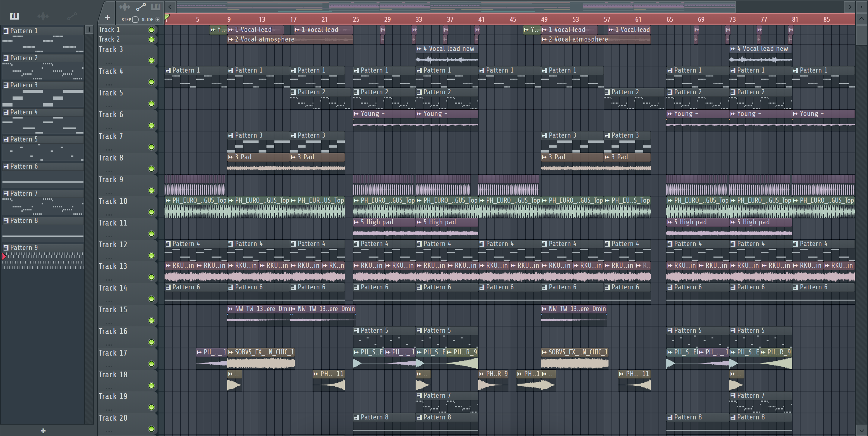Select the Track 4 header label
This screenshot has width=868, height=436.
point(111,71)
